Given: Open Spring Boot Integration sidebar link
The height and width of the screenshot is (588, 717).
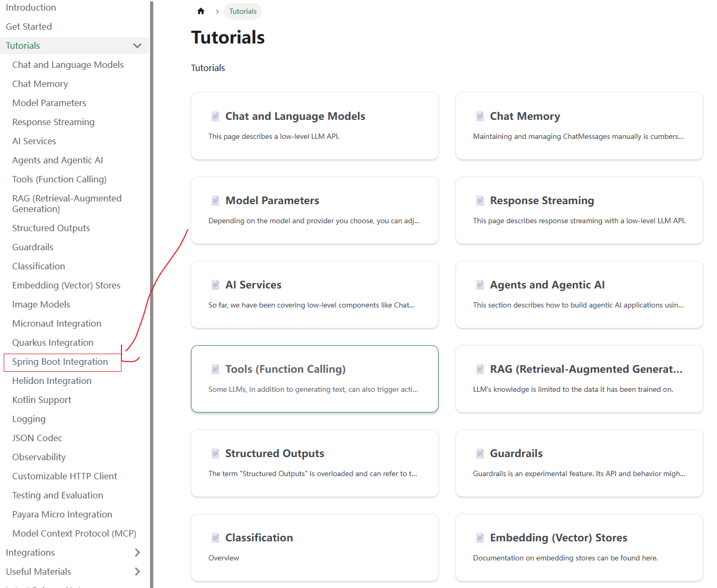Looking at the screenshot, I should (60, 362).
